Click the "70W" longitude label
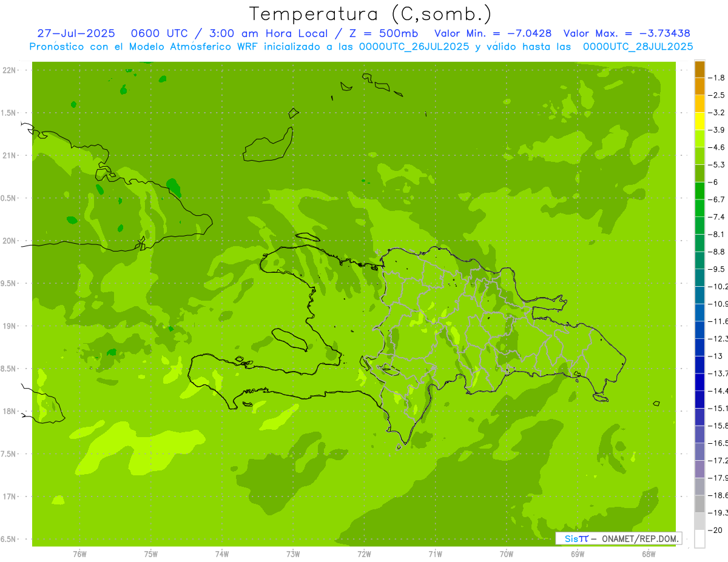Image resolution: width=728 pixels, height=562 pixels. (507, 554)
